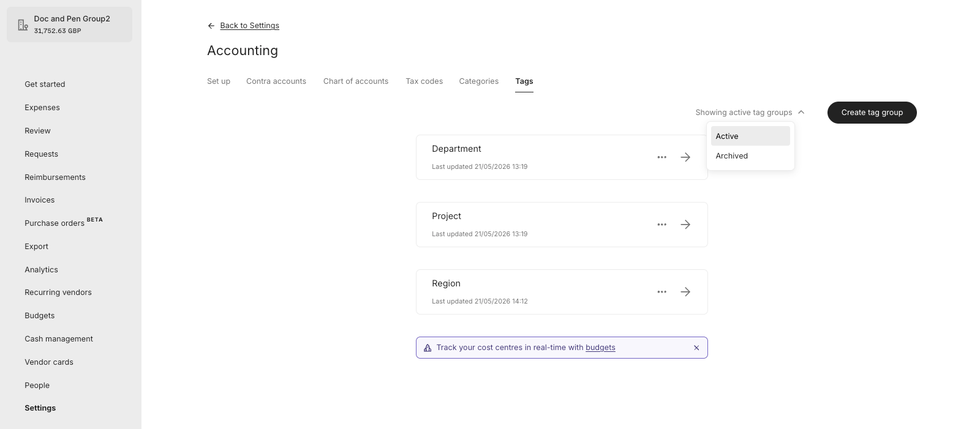Open Cash management in sidebar
Image resolution: width=980 pixels, height=429 pixels.
[x=59, y=339]
